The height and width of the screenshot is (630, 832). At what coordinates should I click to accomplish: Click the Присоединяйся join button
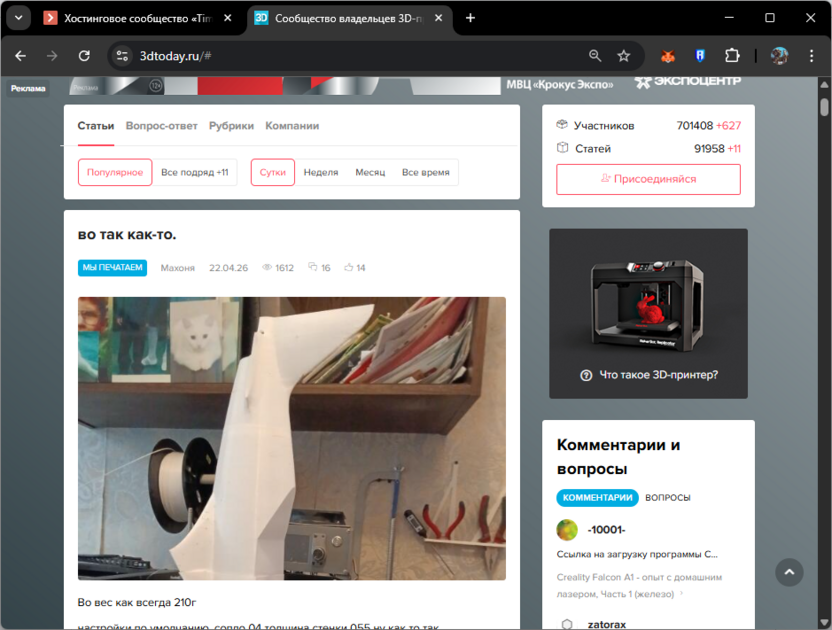pos(648,179)
